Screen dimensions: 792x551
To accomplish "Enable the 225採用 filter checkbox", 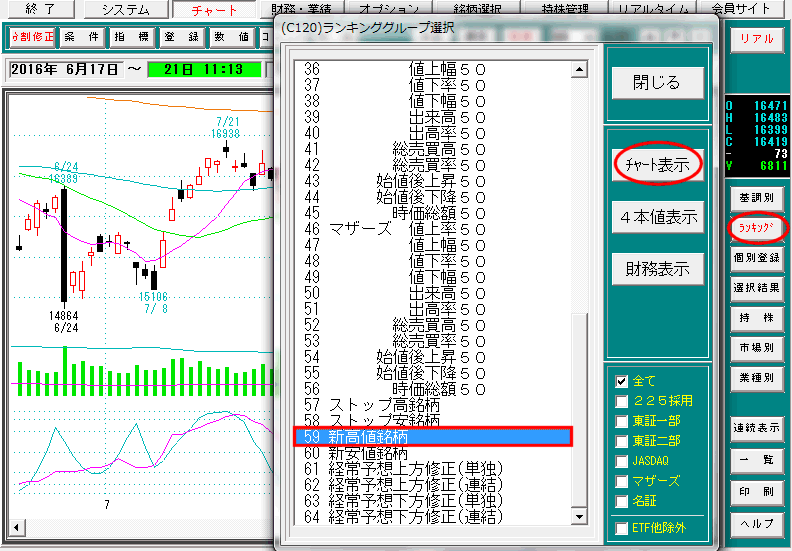I will coord(622,401).
